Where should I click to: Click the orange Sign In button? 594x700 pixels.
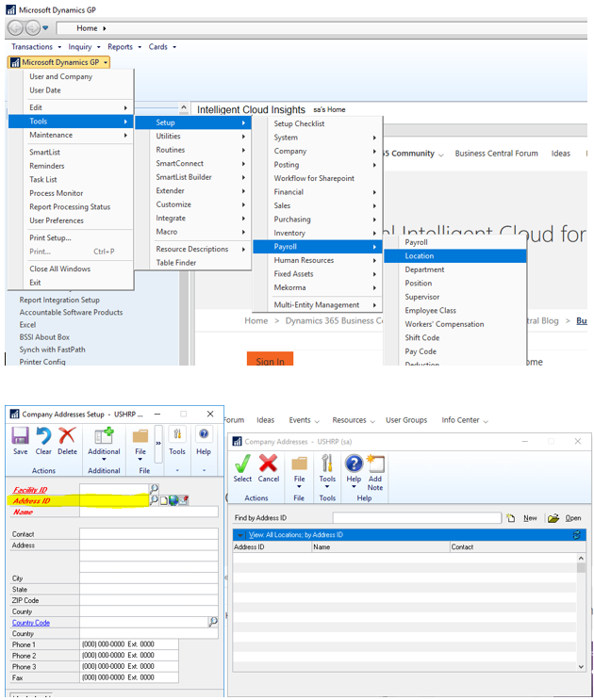click(x=270, y=359)
